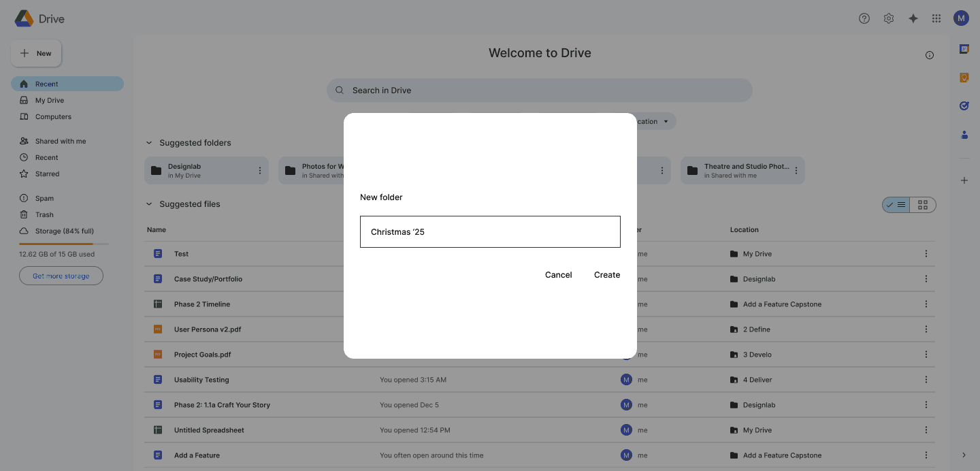Image resolution: width=980 pixels, height=471 pixels.
Task: Open more options for Theatre and Studio folder
Action: [x=796, y=171]
